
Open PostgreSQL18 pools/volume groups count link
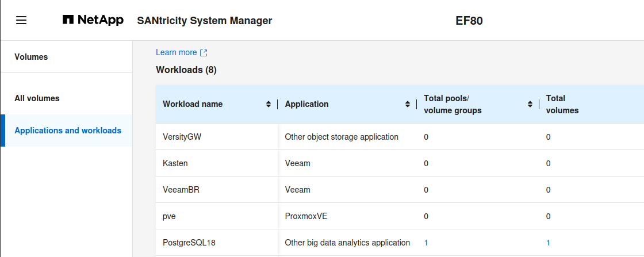point(426,243)
